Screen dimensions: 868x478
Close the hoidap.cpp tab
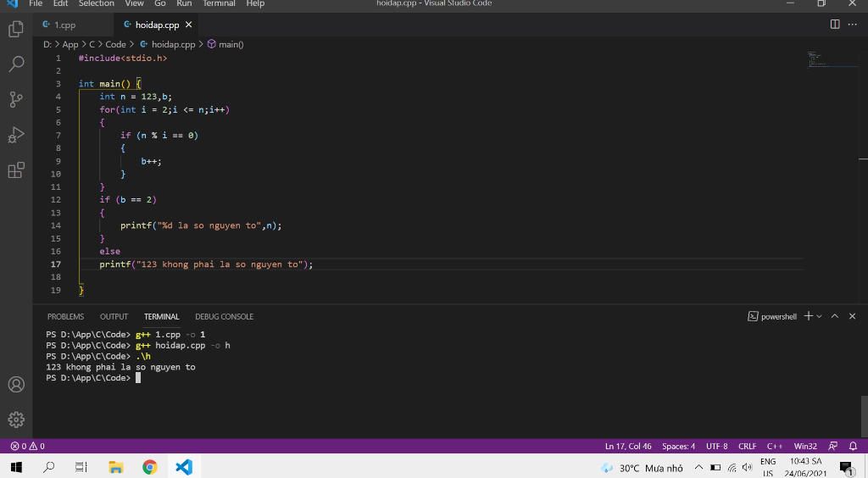pos(189,25)
